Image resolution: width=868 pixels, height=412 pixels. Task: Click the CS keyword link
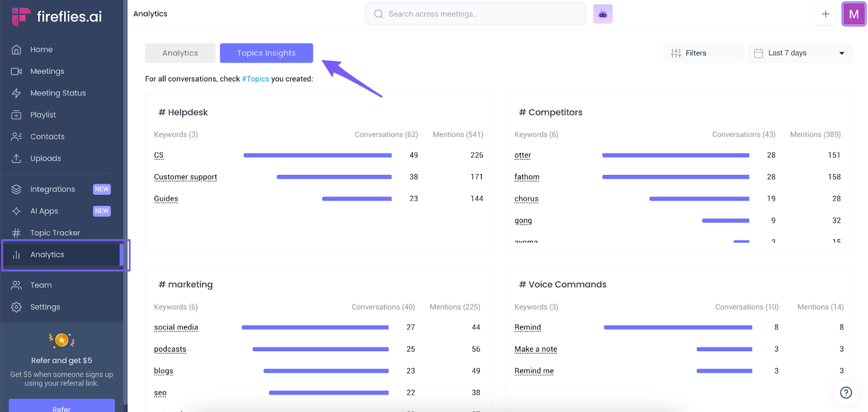pyautogui.click(x=159, y=155)
